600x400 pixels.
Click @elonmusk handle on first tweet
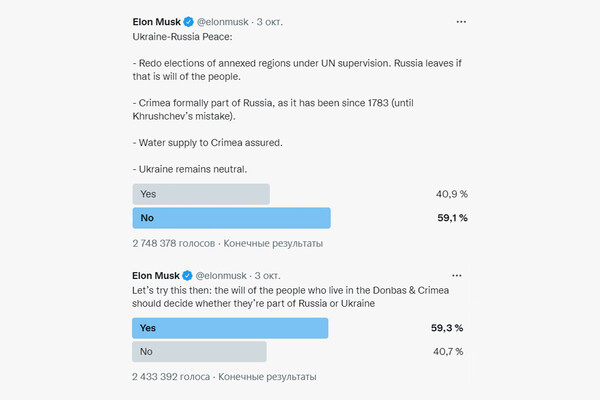tap(223, 22)
